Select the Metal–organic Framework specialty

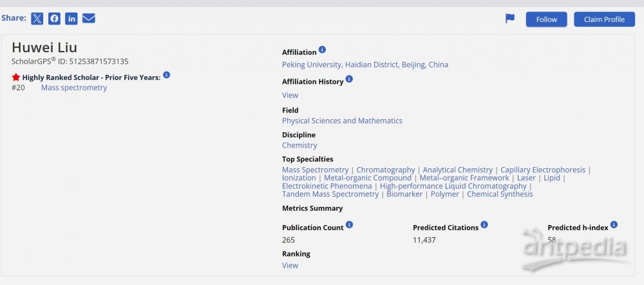pos(464,178)
